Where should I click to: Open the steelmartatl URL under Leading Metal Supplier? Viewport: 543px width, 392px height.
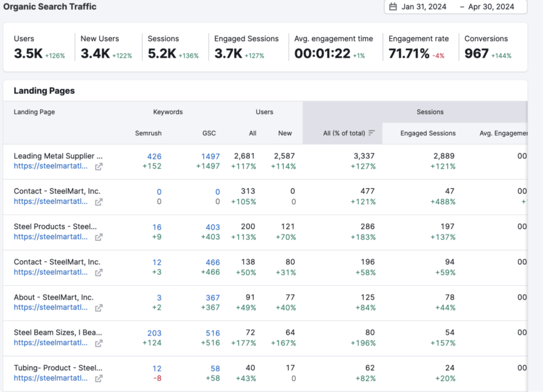[50, 166]
